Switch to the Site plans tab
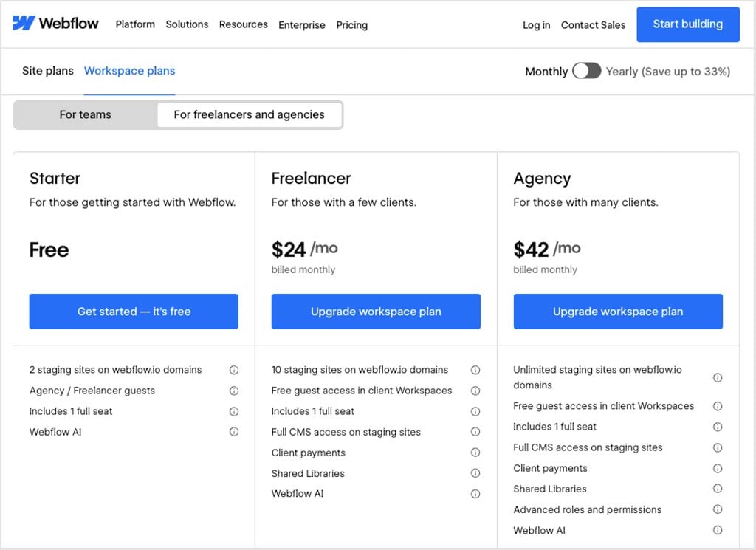 (x=47, y=71)
